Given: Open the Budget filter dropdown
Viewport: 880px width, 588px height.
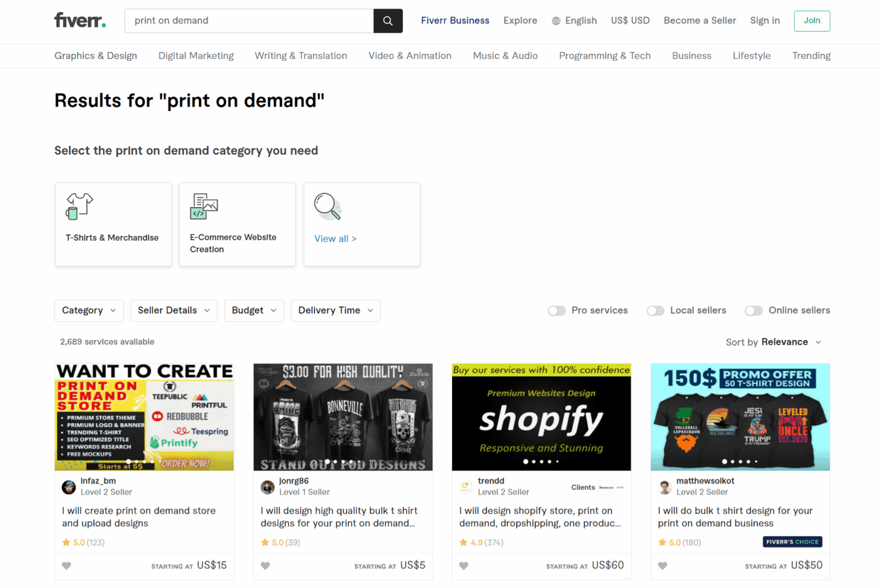Looking at the screenshot, I should [x=254, y=310].
